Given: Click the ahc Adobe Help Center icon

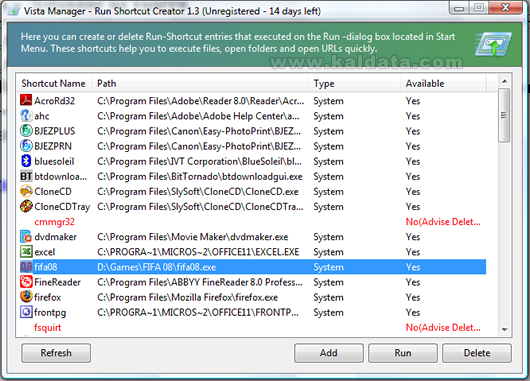Looking at the screenshot, I should click(26, 116).
